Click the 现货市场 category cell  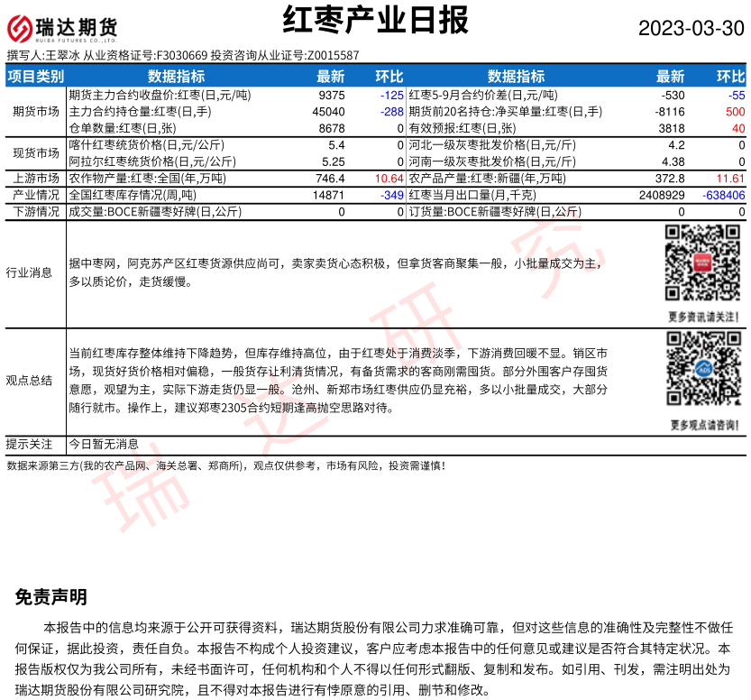coord(36,152)
